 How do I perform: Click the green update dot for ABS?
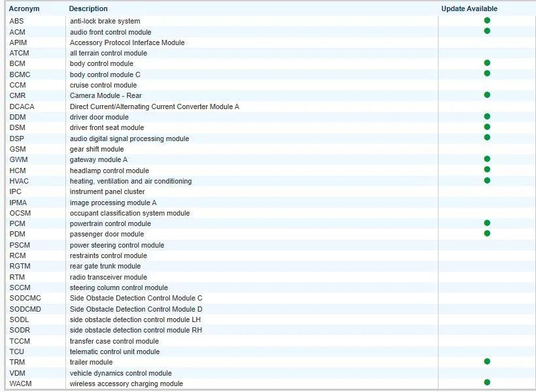pyautogui.click(x=487, y=20)
